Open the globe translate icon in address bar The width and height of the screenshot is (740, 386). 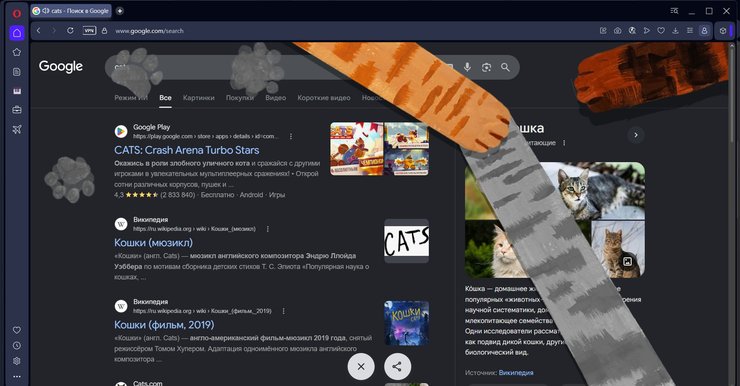[x=632, y=31]
